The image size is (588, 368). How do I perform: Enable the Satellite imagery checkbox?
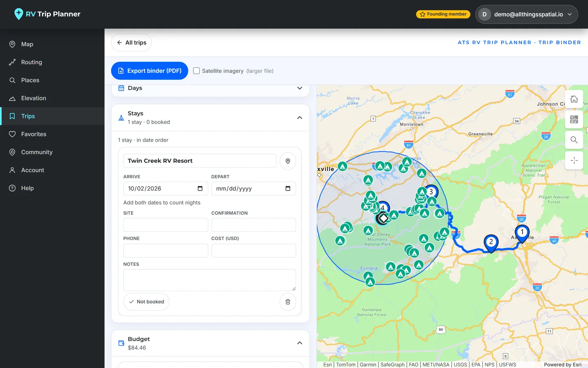(x=196, y=71)
